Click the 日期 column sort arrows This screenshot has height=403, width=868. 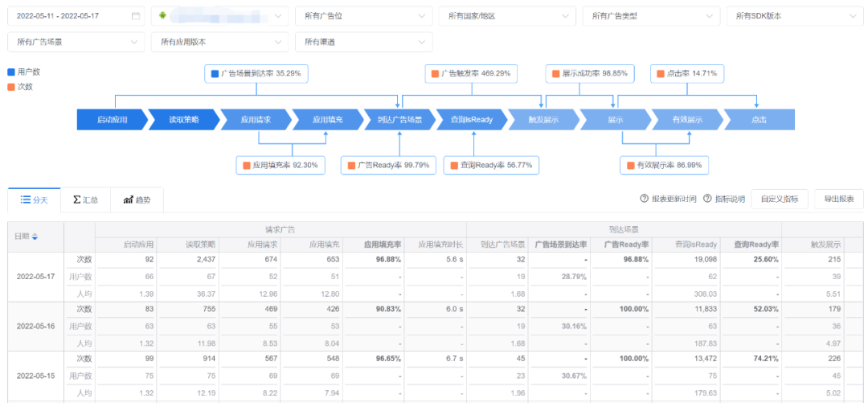[x=35, y=236]
